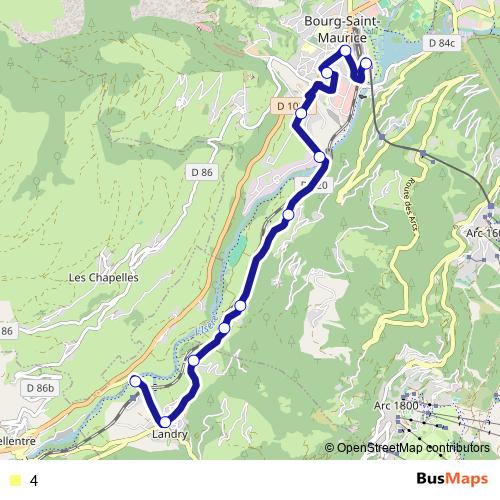Open the BusMaps logo link
This screenshot has height=500, width=500.
coord(452,479)
